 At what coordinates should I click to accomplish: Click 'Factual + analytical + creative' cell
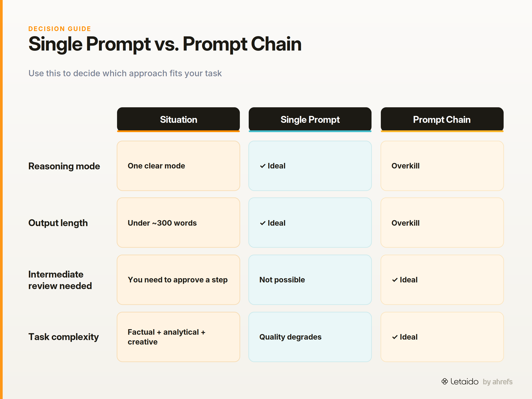[178, 337]
